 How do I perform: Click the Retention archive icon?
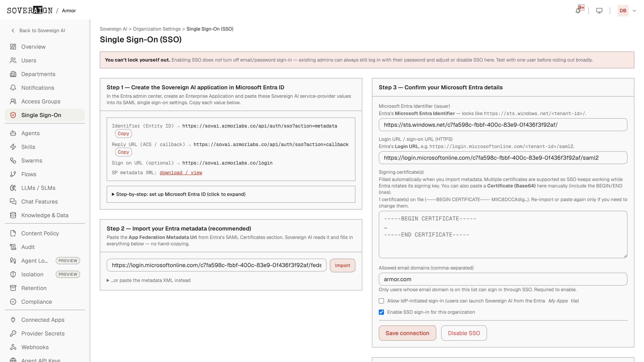13,288
